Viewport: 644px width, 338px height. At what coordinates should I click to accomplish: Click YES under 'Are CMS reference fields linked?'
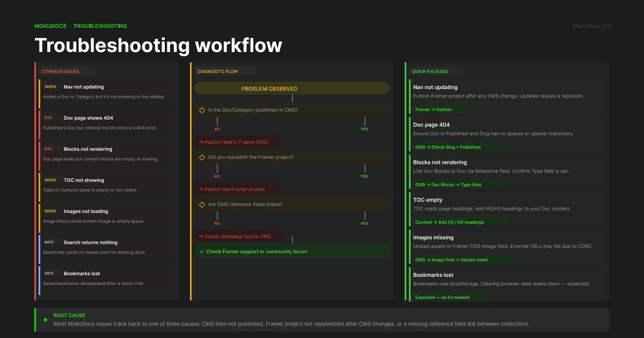[364, 223]
